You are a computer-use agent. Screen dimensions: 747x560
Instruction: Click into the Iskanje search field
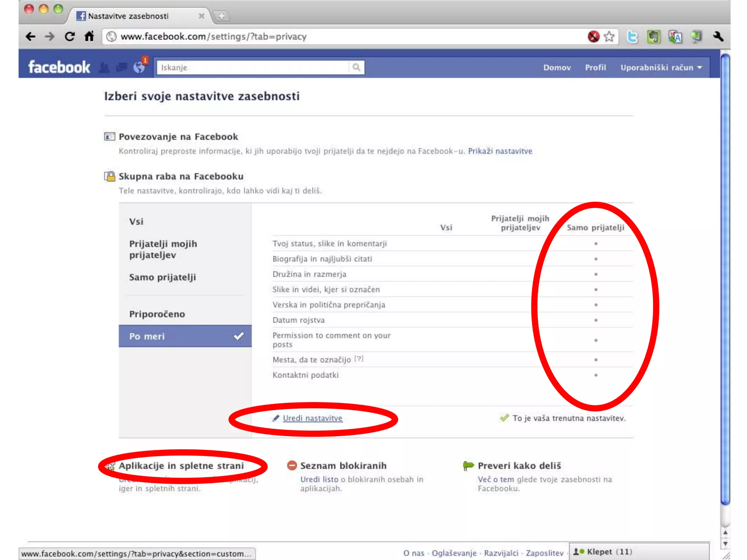click(252, 67)
